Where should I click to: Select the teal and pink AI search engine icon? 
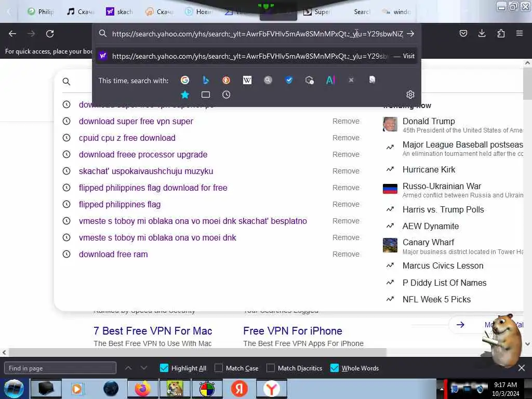pyautogui.click(x=330, y=80)
